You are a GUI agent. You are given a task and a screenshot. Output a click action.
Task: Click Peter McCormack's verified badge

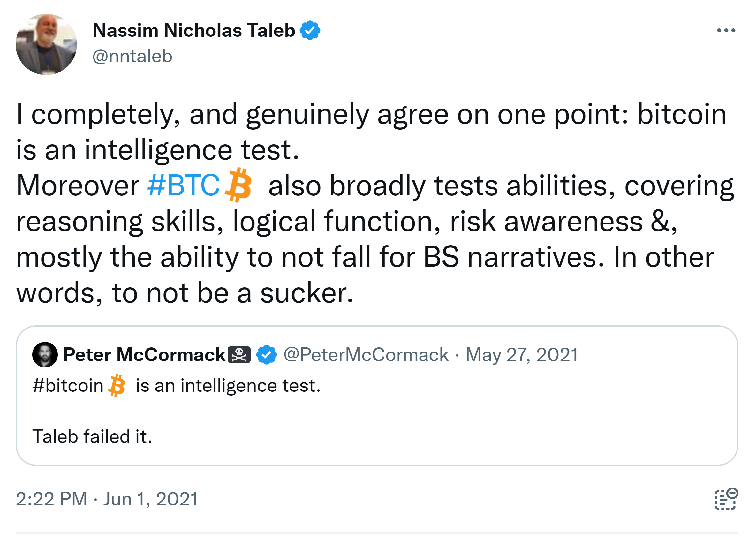coord(266,355)
